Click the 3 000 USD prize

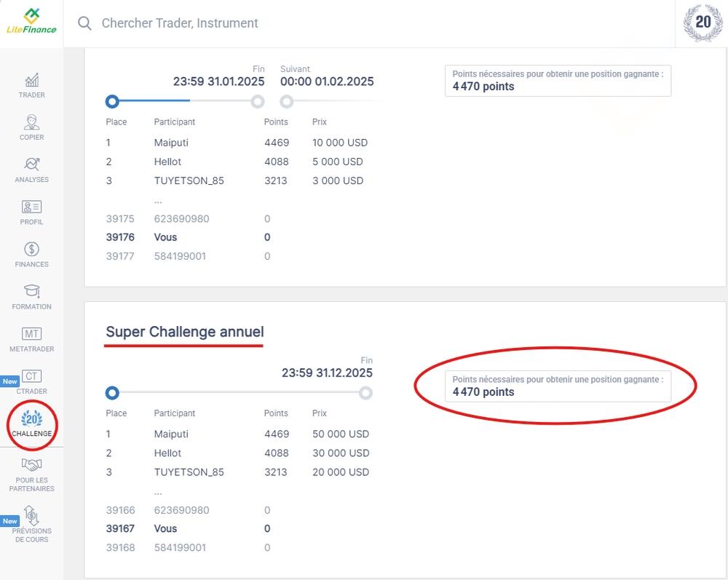(338, 181)
